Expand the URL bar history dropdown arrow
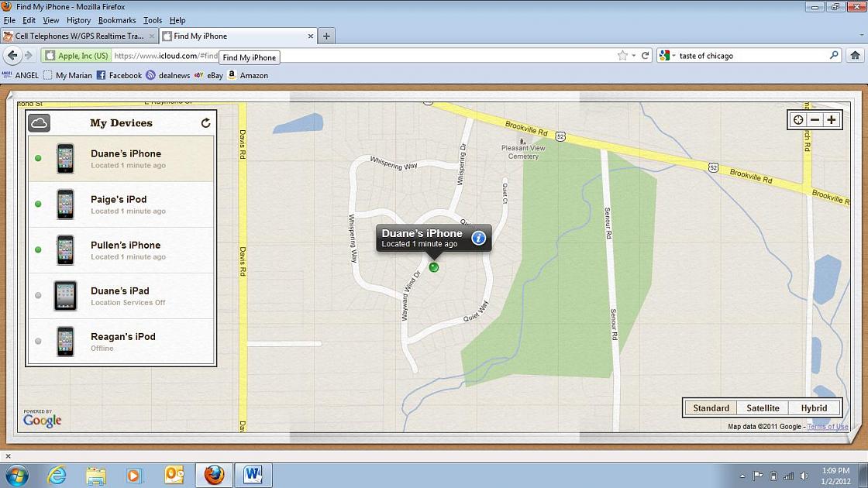Screen dimensions: 868x488 point(634,56)
